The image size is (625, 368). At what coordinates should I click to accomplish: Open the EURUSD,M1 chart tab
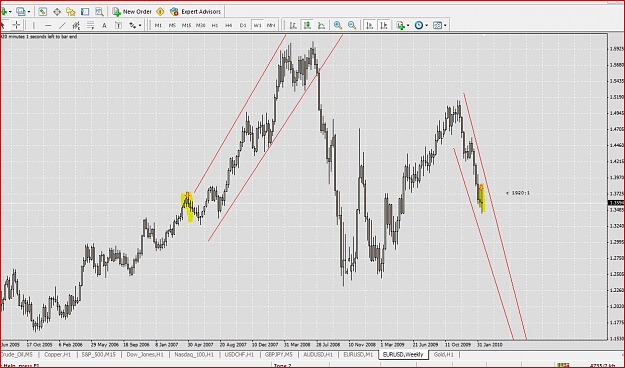pos(358,354)
